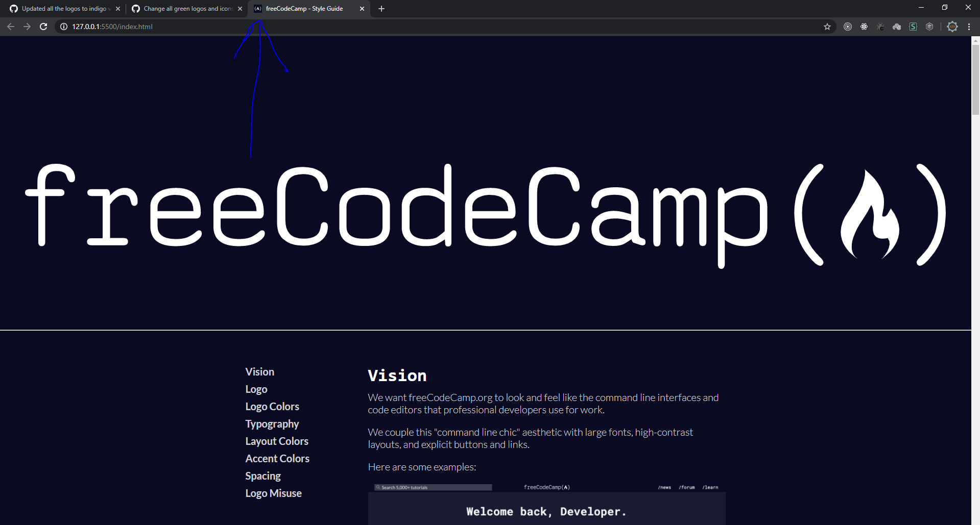Close the 'Updated all the logos' tab
Viewport: 980px width, 525px height.
pos(118,9)
